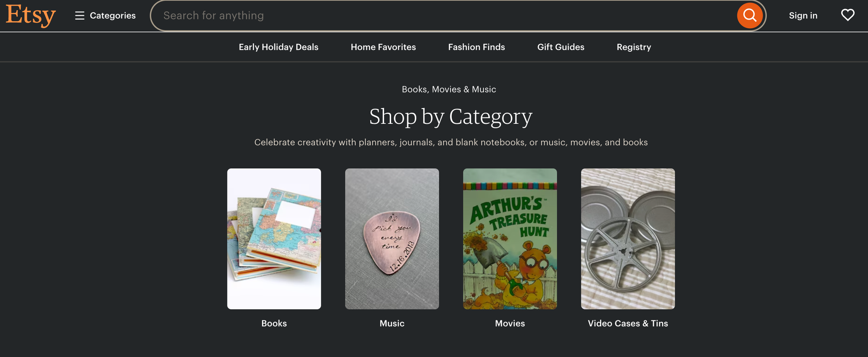
Task: Click the Video Cases & Tins label
Action: 628,323
